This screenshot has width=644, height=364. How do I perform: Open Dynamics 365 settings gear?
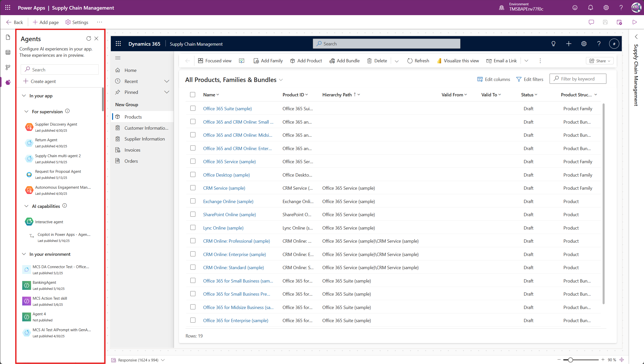coord(584,44)
